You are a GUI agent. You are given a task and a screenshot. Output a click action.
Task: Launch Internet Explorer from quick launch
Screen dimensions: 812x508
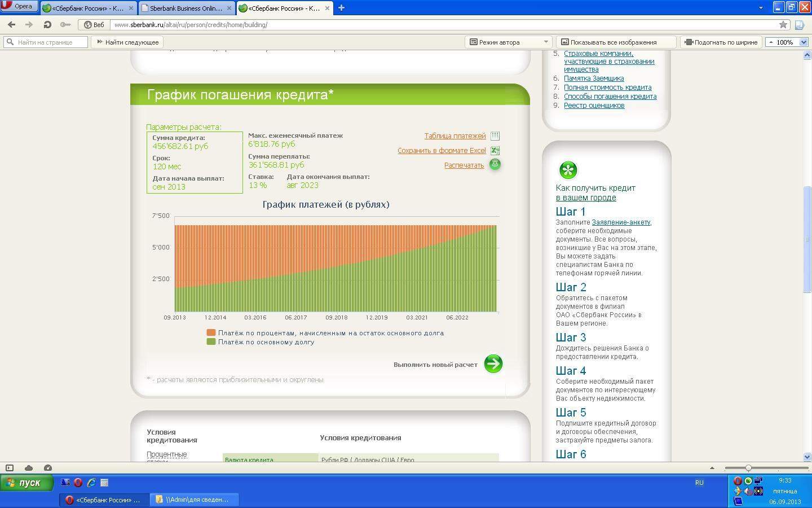tap(91, 483)
